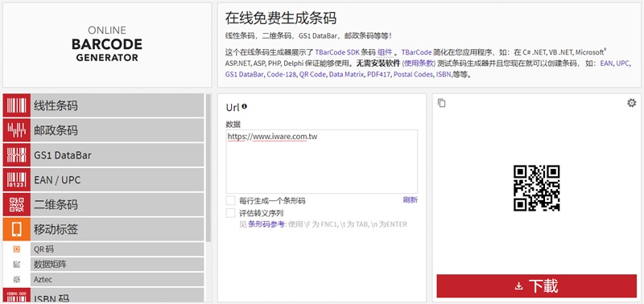The height and width of the screenshot is (304, 644).
Task: Expand the GS1 DataBar category
Action: [104, 155]
